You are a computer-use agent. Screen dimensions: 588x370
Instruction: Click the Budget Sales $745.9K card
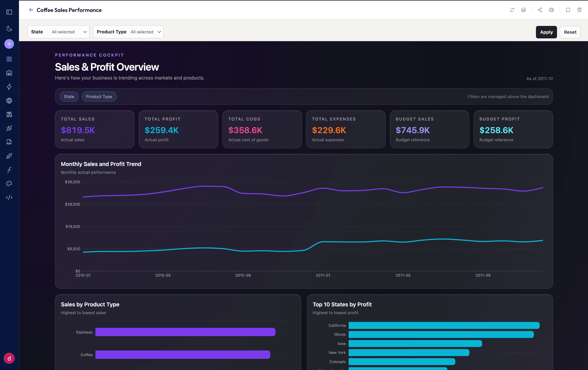pyautogui.click(x=430, y=129)
